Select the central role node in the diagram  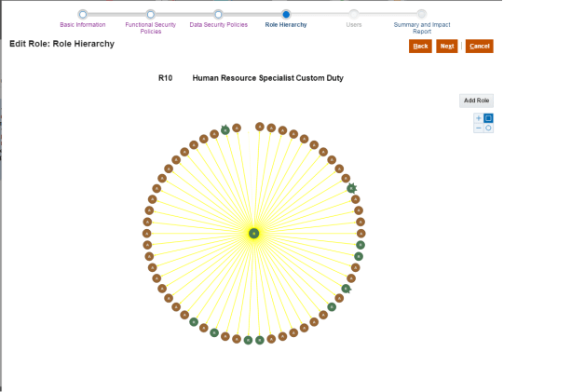coord(253,233)
